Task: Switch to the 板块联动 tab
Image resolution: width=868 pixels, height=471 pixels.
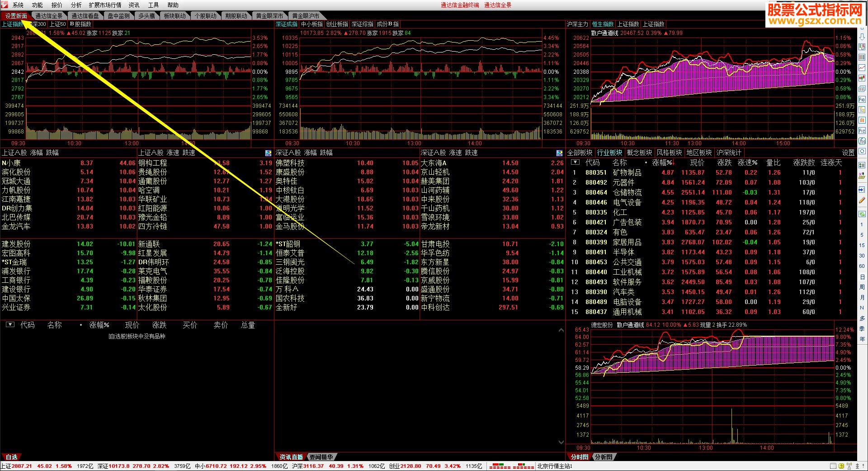Action: pos(175,16)
